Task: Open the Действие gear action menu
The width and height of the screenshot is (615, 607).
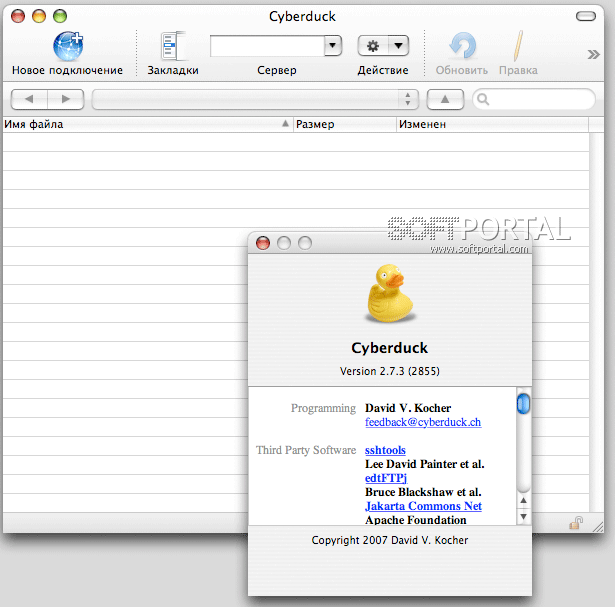Action: coord(383,46)
